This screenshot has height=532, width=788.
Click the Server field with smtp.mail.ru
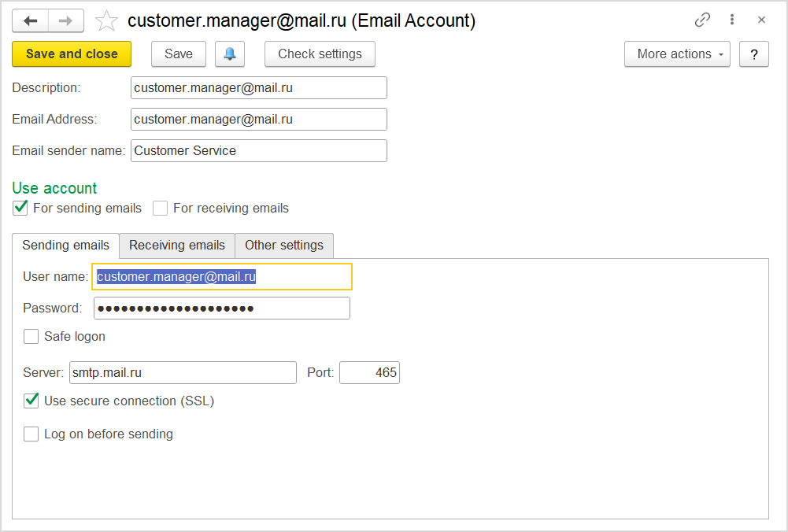click(x=183, y=373)
